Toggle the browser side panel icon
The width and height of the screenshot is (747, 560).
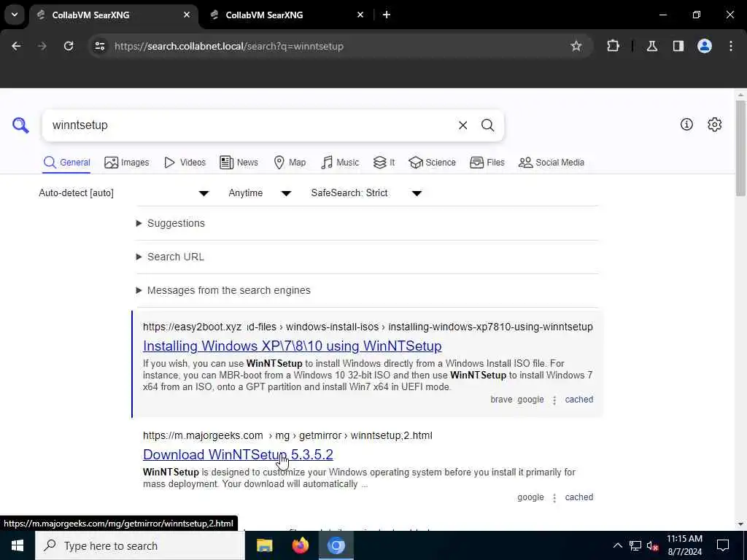click(678, 46)
